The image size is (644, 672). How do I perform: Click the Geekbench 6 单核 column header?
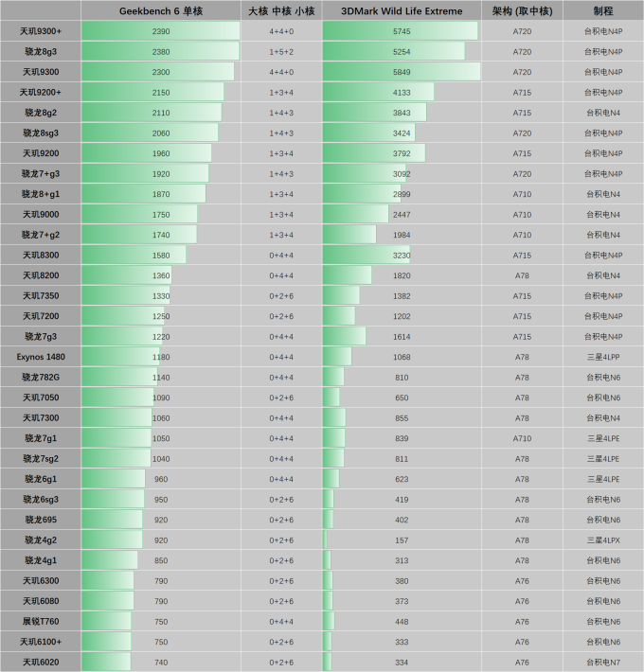(161, 10)
